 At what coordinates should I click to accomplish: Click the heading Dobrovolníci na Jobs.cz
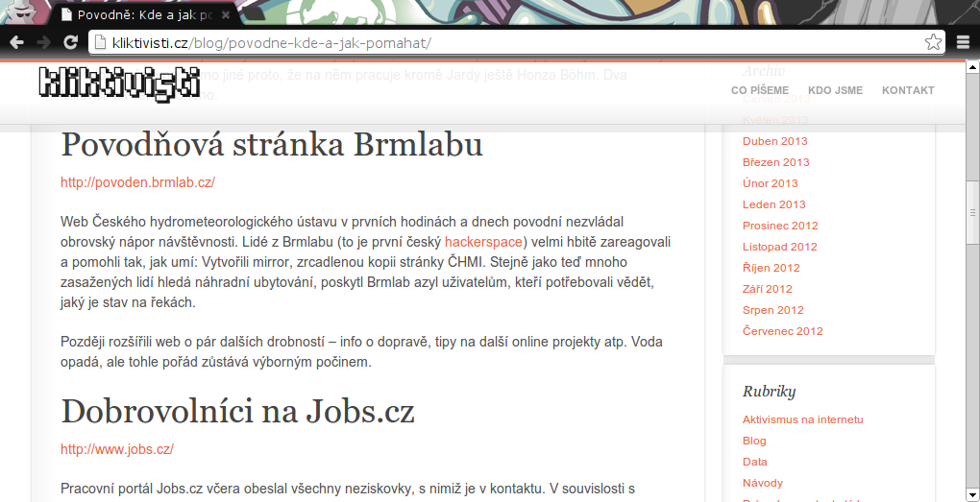click(x=237, y=412)
